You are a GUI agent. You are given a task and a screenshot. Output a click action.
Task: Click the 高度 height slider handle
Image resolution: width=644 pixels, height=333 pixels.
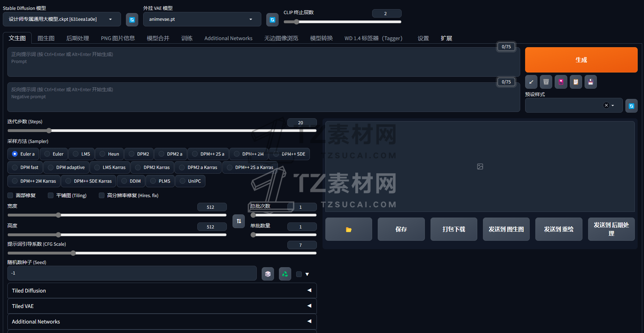58,235
